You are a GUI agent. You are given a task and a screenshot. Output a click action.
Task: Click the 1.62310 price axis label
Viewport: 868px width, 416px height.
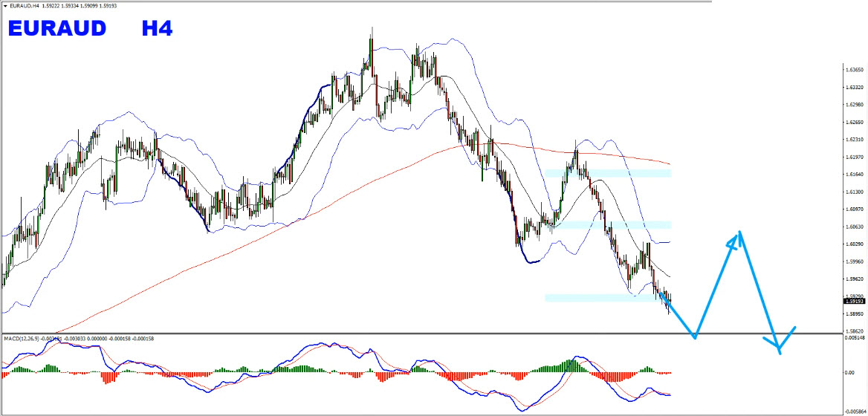pos(855,140)
